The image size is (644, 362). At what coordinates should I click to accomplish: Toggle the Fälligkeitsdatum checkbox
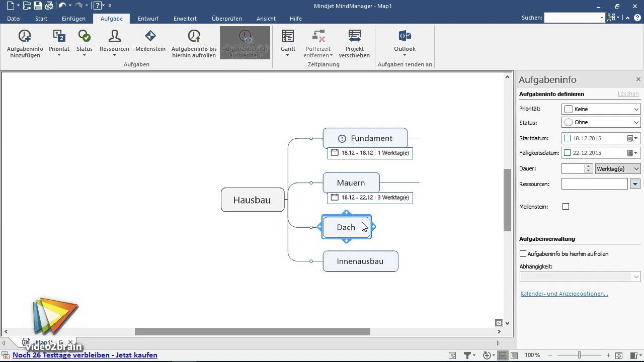pos(568,153)
